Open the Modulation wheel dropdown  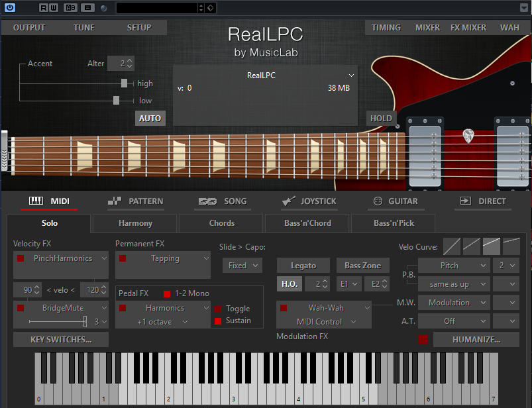coord(454,303)
